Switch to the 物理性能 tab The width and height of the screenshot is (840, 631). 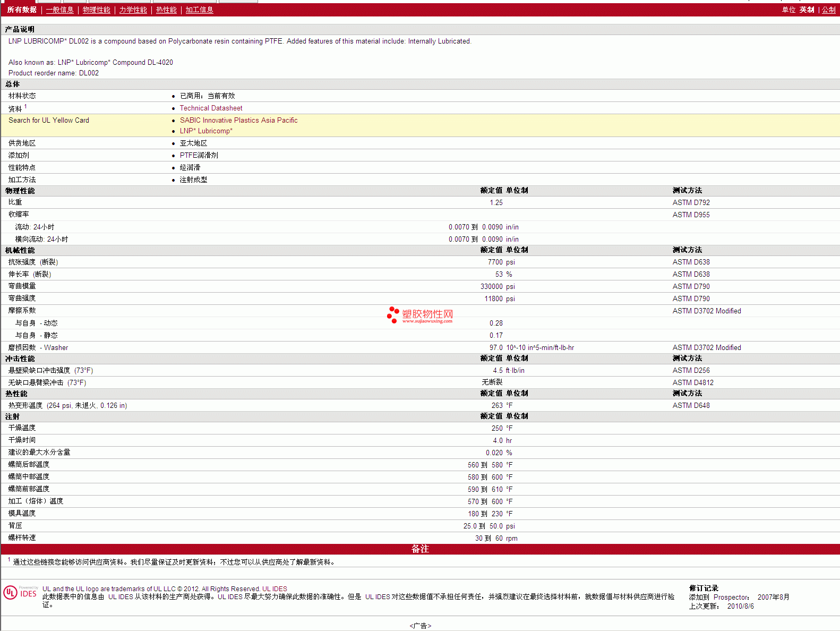point(96,10)
